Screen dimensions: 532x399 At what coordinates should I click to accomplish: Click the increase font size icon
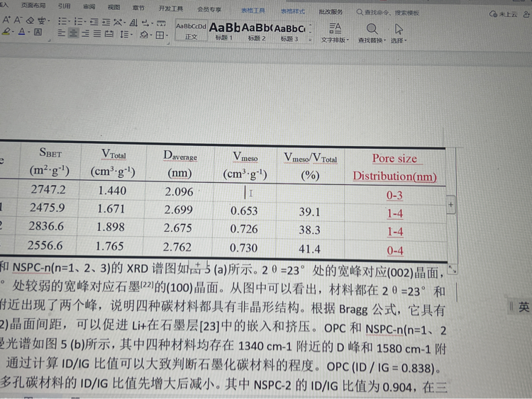6,20
